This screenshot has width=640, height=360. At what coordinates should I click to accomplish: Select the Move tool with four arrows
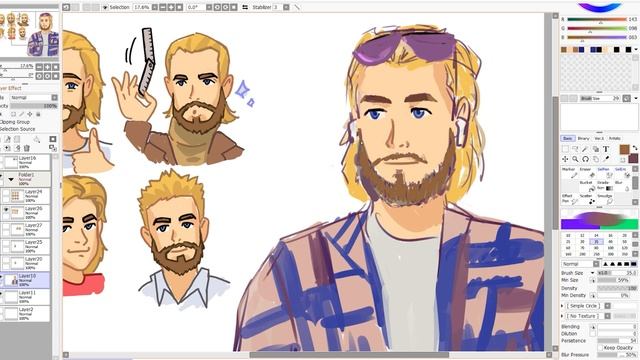pos(565,159)
